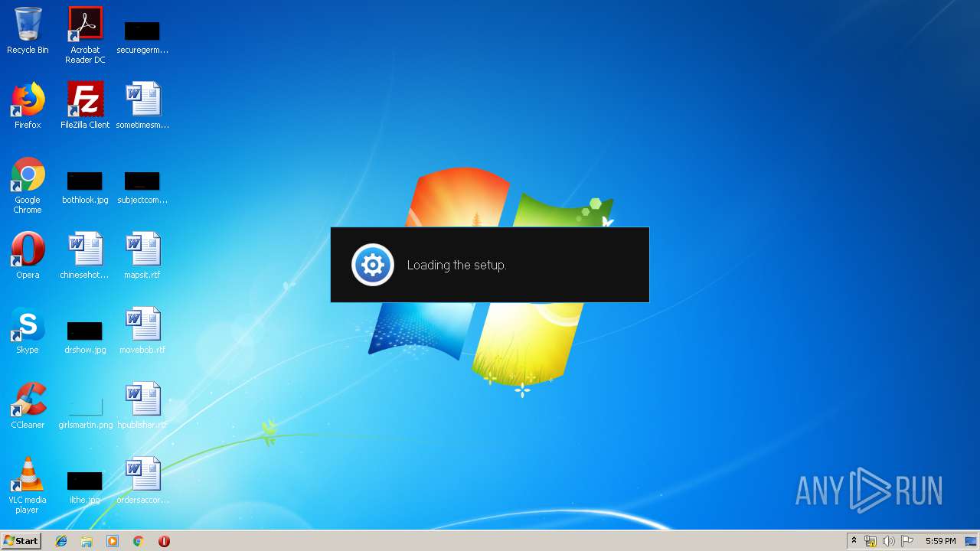This screenshot has width=980, height=551.
Task: Select hpublisher.rtf document
Action: (142, 406)
